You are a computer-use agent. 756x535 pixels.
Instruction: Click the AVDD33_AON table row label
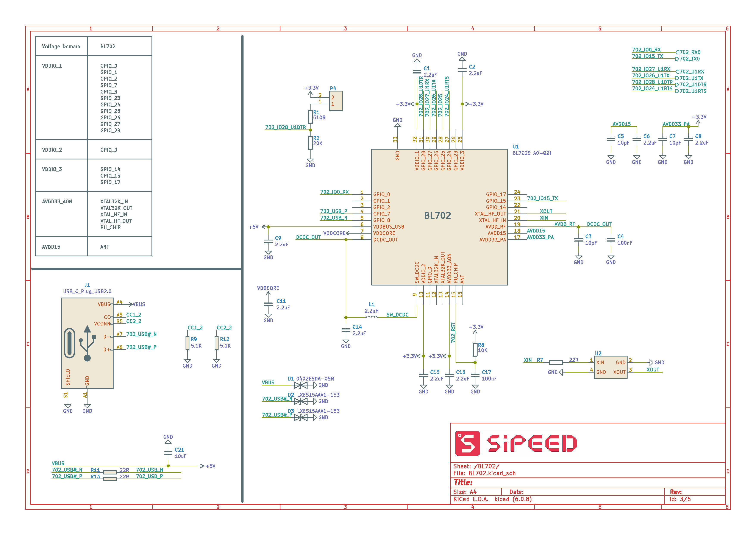click(57, 202)
